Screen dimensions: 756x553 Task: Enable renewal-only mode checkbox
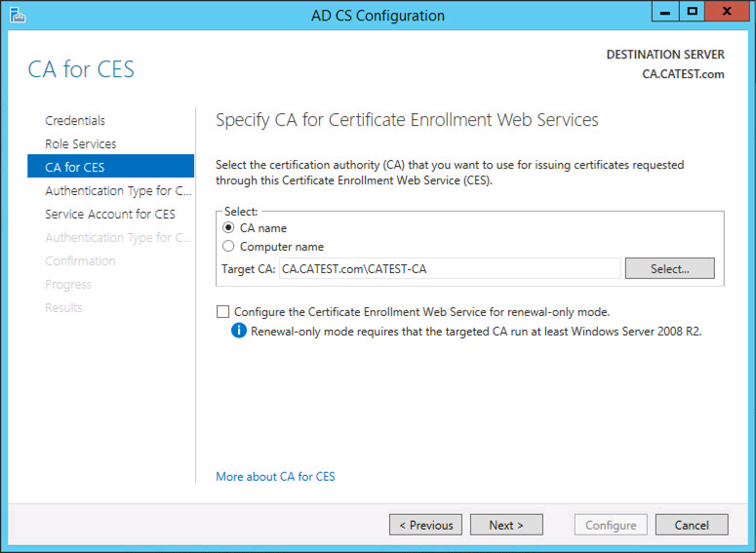222,312
